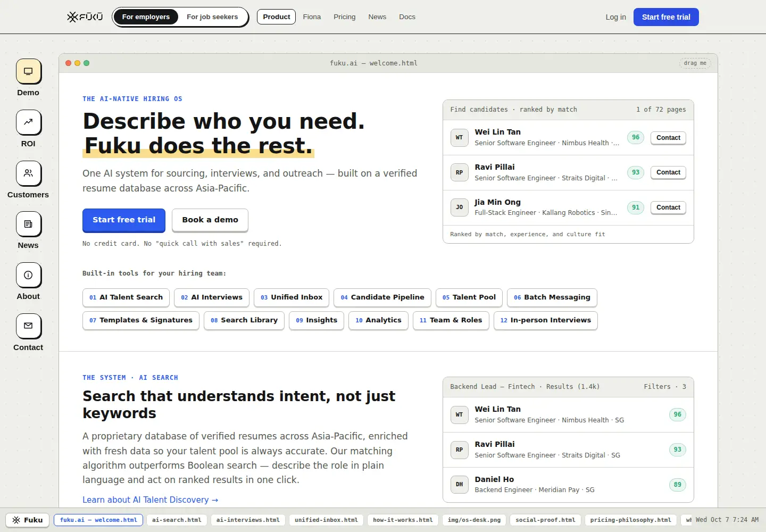Open 12 In-person Interviews tool
Viewport: 766px width, 532px height.
pos(546,320)
